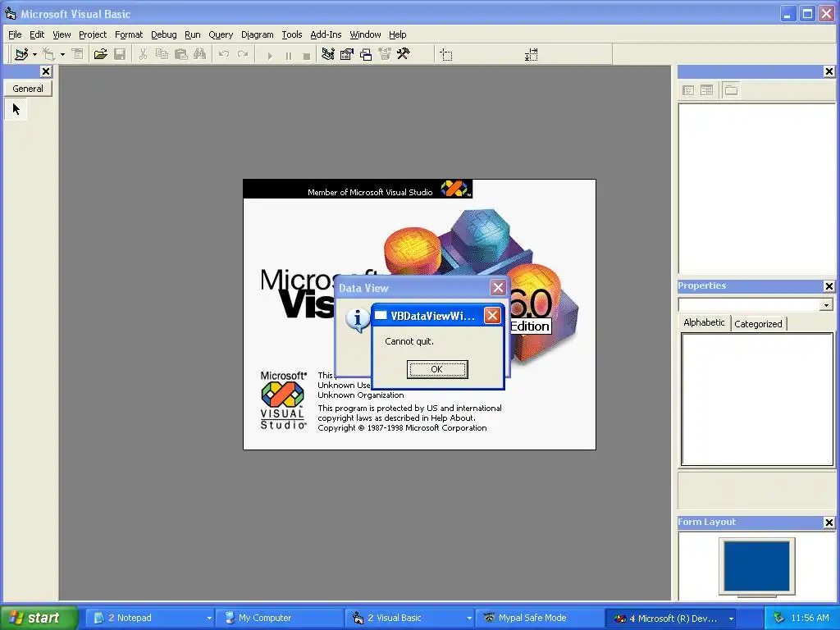Image resolution: width=840 pixels, height=630 pixels.
Task: Open the Edit menu
Action: pos(37,34)
